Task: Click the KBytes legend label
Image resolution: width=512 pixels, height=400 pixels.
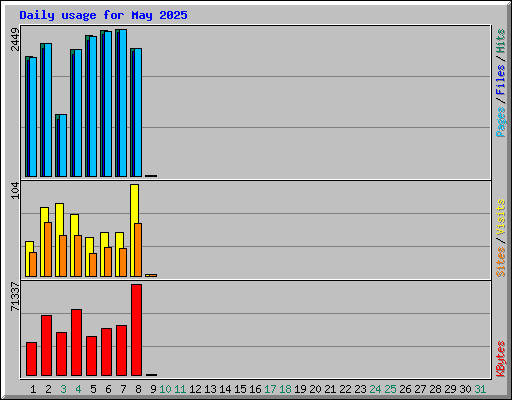Action: (500, 359)
